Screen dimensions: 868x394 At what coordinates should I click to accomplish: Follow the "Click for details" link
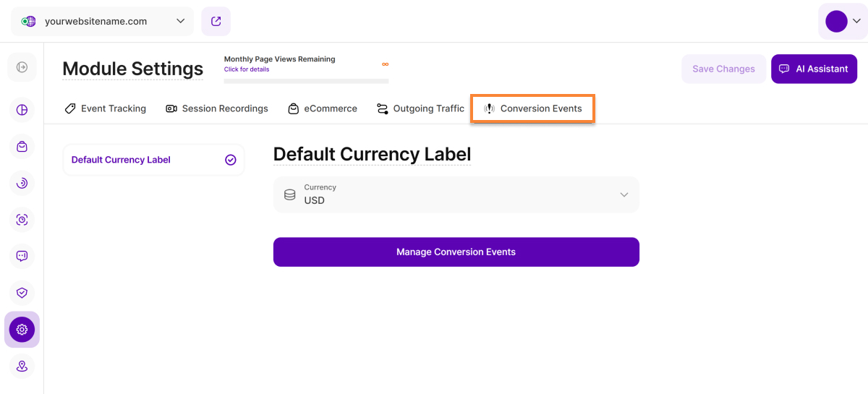pyautogui.click(x=247, y=69)
